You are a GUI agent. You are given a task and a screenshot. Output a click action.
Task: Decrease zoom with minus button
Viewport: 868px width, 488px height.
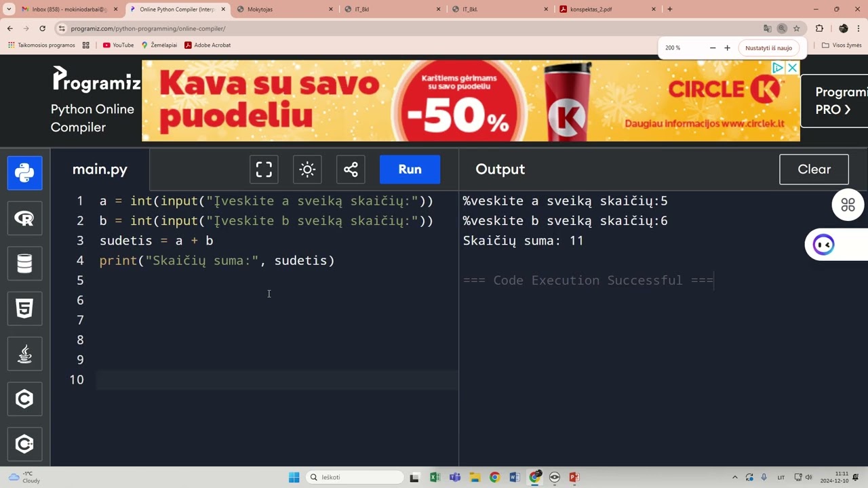[x=713, y=48]
